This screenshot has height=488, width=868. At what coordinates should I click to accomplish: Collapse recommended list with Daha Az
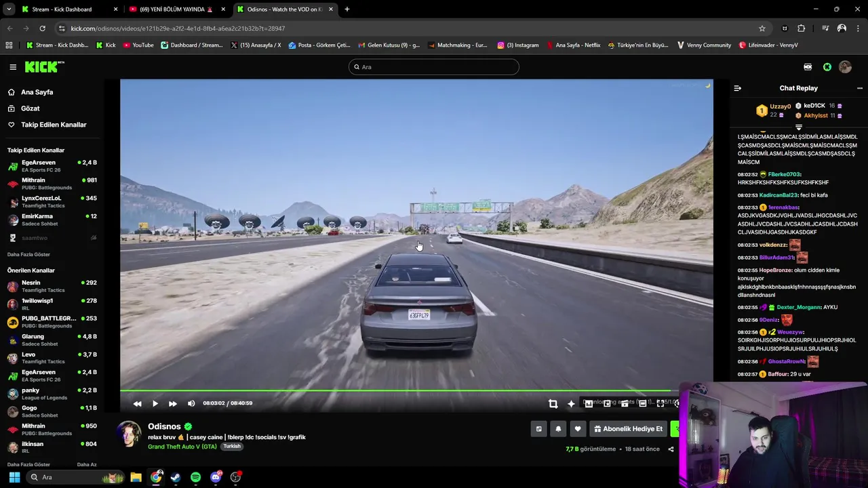87,465
